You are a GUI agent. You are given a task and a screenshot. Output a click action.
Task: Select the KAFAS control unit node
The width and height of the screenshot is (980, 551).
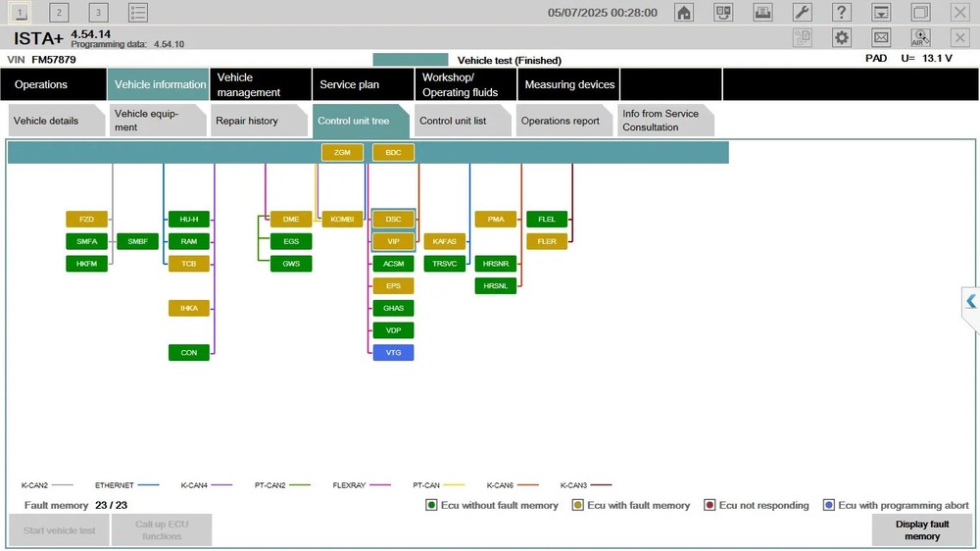point(444,241)
